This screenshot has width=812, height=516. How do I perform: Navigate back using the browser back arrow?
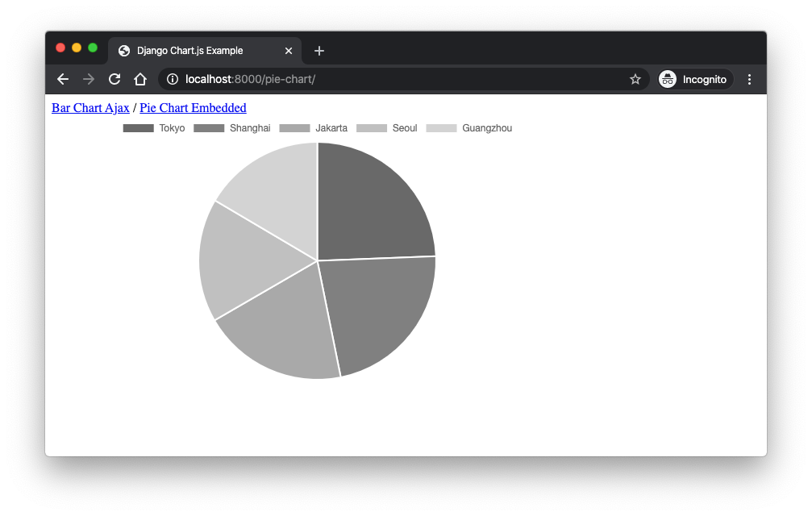click(62, 79)
